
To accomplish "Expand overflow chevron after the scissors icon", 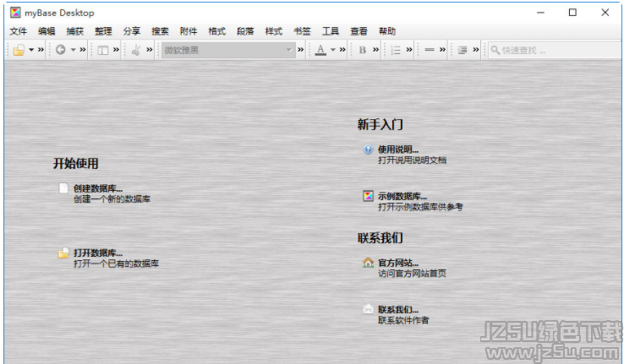I will pyautogui.click(x=150, y=50).
